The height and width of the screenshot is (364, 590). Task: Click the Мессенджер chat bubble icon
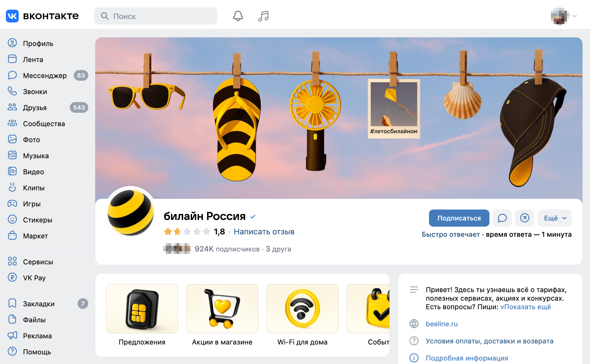12,75
